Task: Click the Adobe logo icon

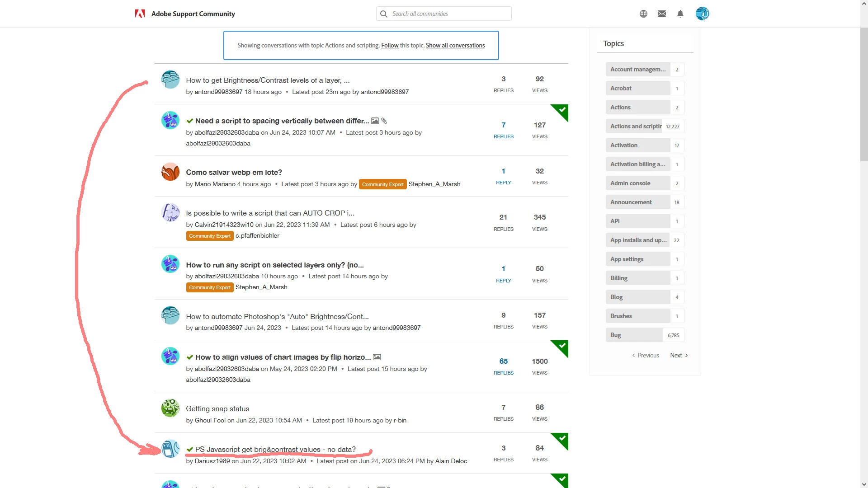Action: [x=140, y=14]
